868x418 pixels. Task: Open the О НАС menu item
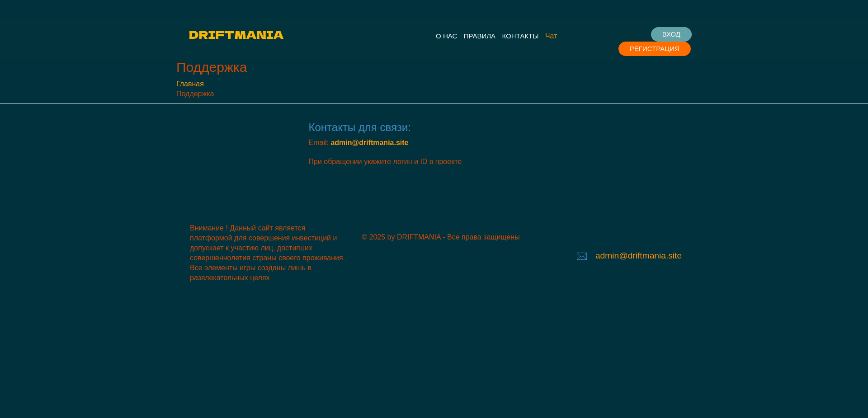[x=446, y=36]
